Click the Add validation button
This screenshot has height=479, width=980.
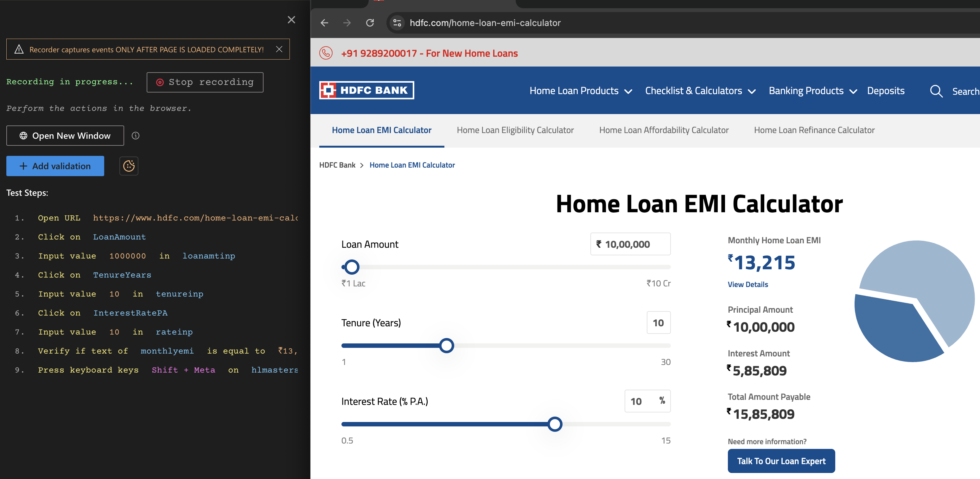(55, 166)
